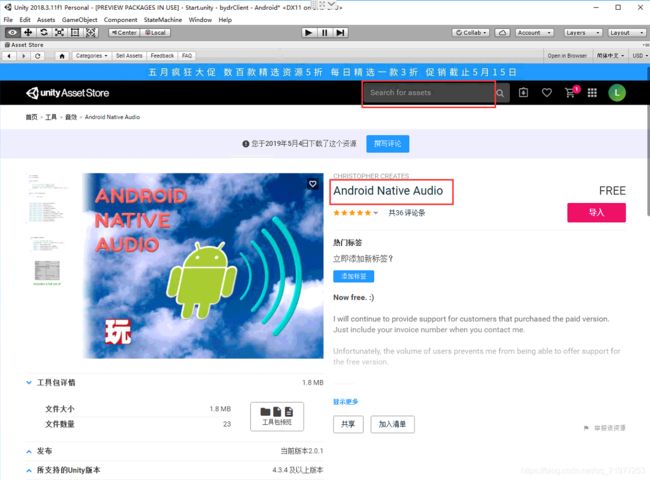This screenshot has height=480, width=650.
Task: Select the Rotate tool
Action: [44, 32]
